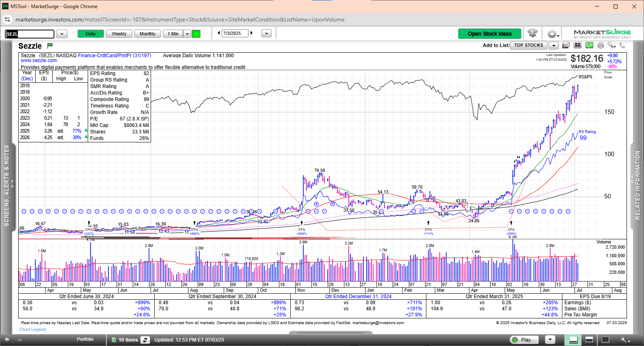
Task: Switch chart to Monthly view
Action: (147, 34)
